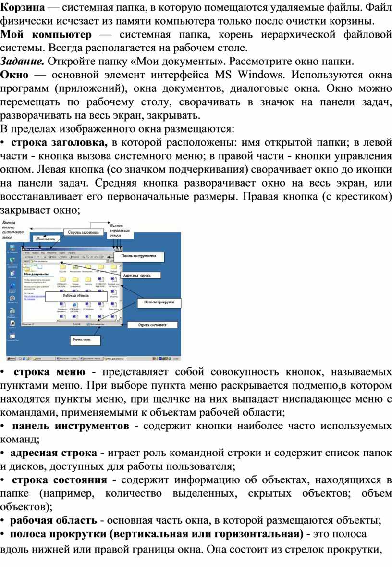
Task: Click the Start button on the taskbar
Action: pos(12,359)
